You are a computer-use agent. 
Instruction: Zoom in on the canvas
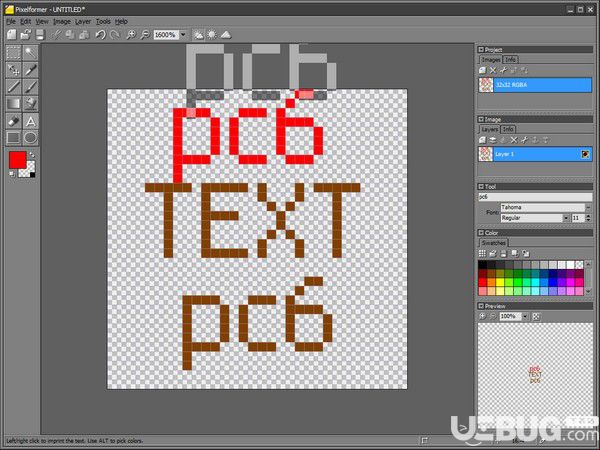tap(131, 35)
